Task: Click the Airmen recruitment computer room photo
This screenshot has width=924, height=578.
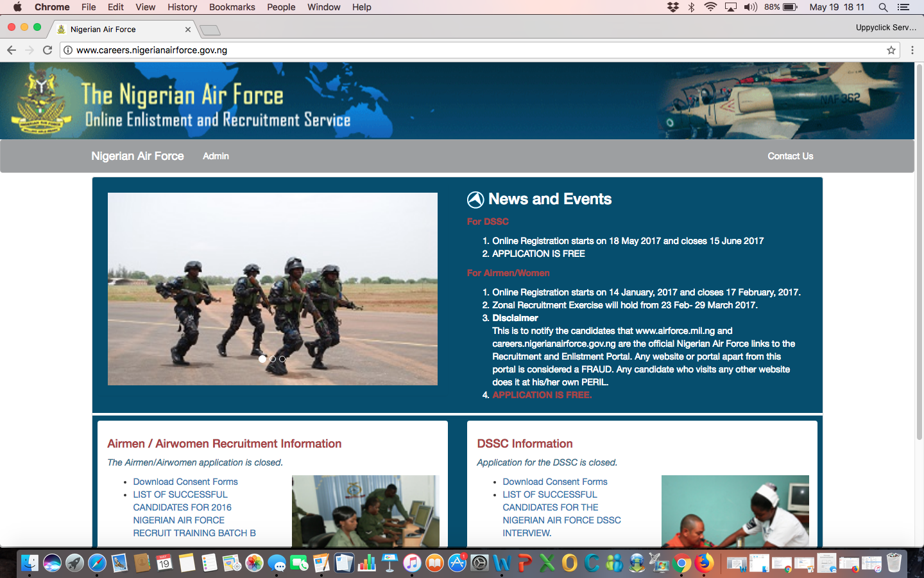Action: click(x=366, y=511)
